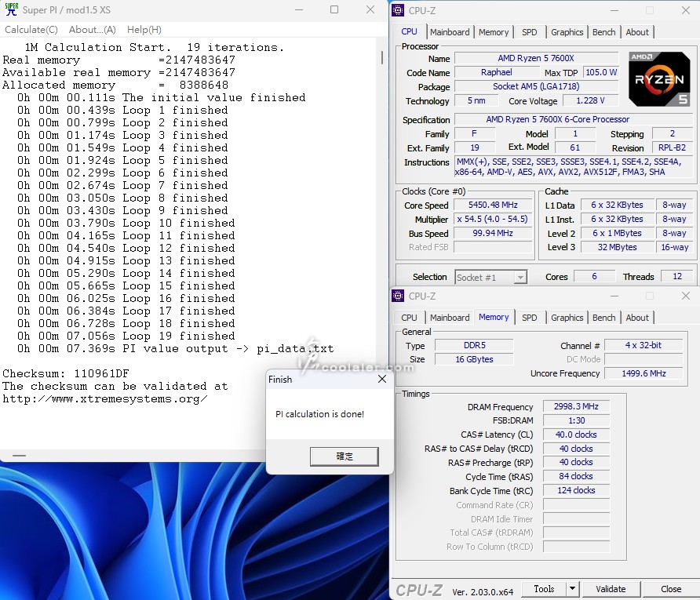Open Graphics tab in upper CPU-Z window

[567, 32]
